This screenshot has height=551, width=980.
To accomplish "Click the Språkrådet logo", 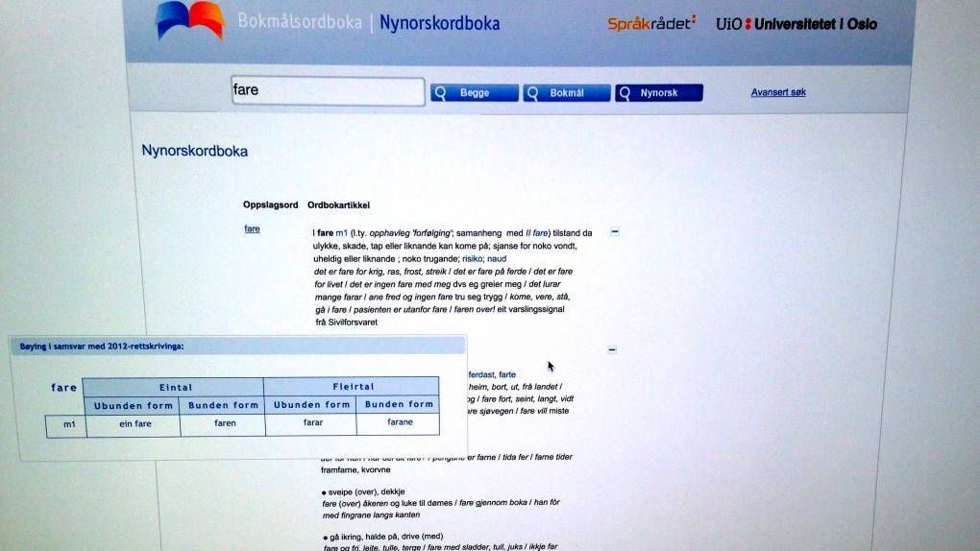I will tap(651, 23).
